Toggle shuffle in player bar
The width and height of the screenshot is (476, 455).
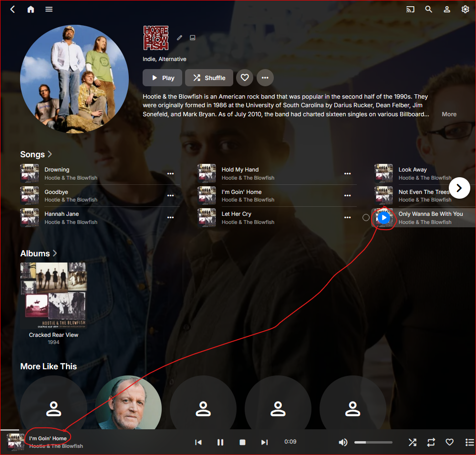pyautogui.click(x=412, y=442)
